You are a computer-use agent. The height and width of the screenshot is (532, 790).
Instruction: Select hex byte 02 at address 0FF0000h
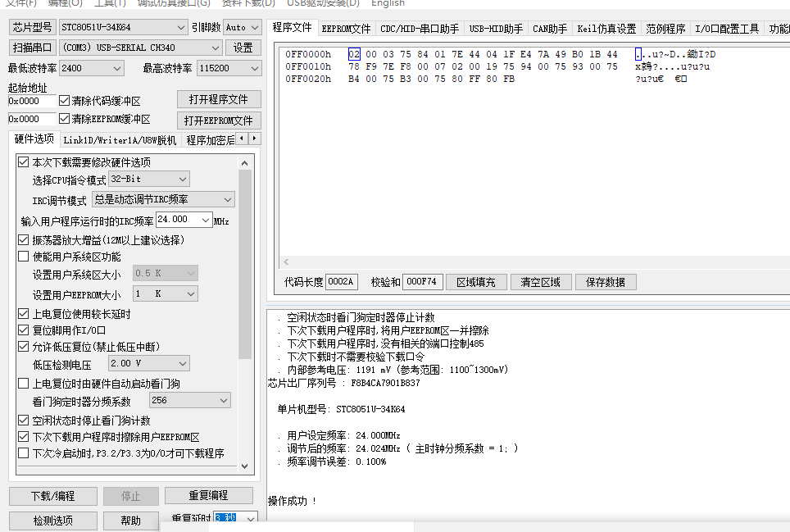(354, 54)
